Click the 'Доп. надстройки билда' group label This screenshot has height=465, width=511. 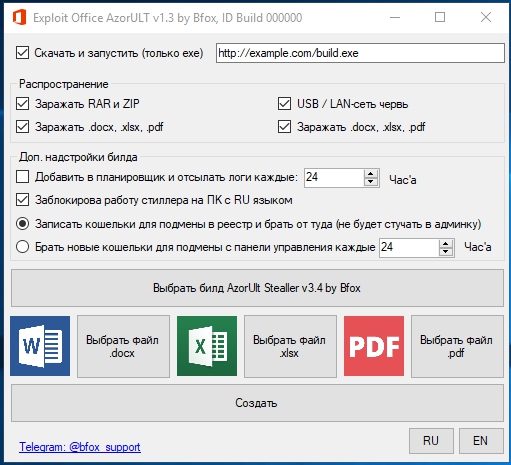[78, 157]
